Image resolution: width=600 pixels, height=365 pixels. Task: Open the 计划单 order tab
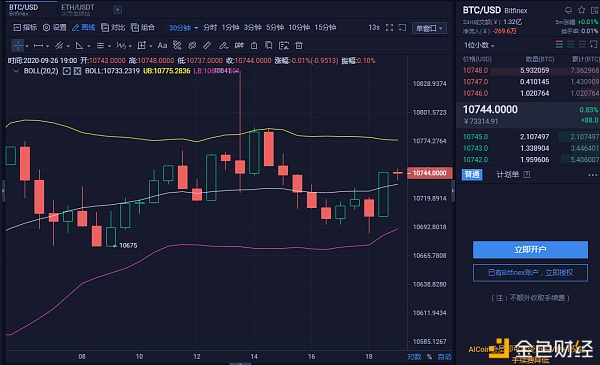(x=507, y=174)
